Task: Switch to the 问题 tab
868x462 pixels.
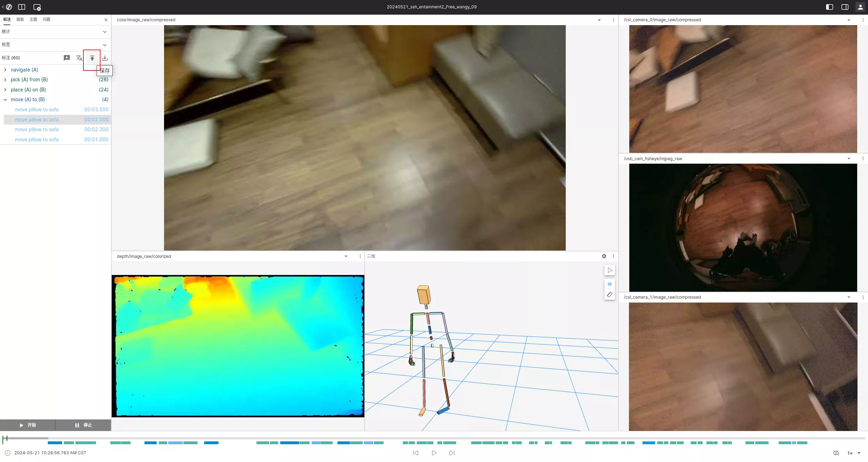Action: (46, 20)
